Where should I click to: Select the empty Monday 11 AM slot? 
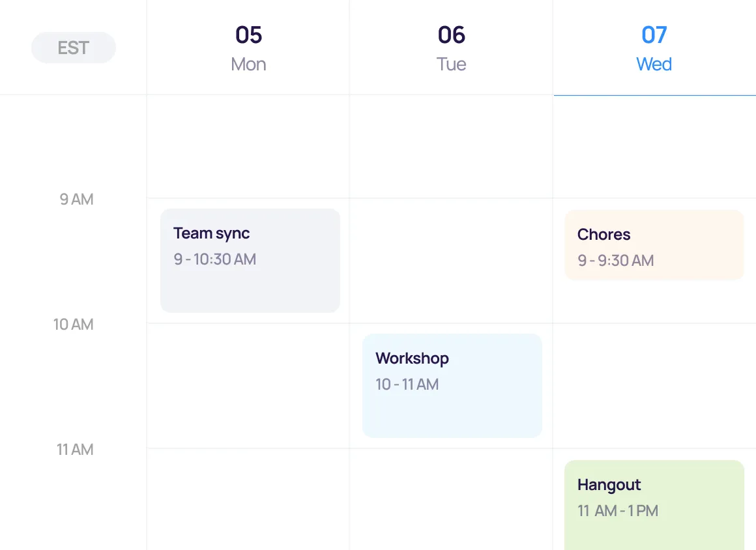click(x=248, y=499)
